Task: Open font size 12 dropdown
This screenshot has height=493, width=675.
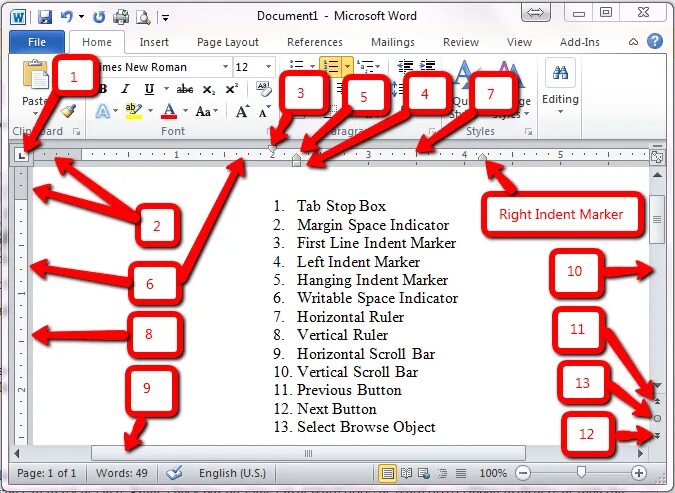Action: (269, 67)
